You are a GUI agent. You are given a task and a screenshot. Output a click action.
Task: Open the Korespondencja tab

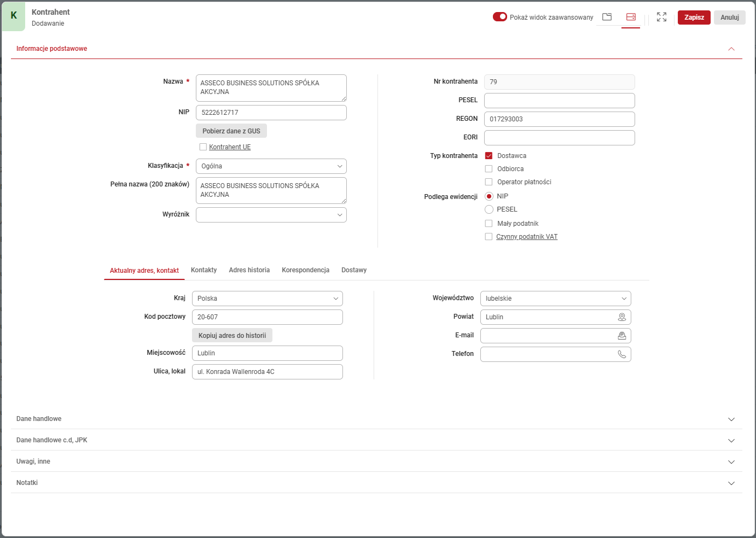[305, 270]
